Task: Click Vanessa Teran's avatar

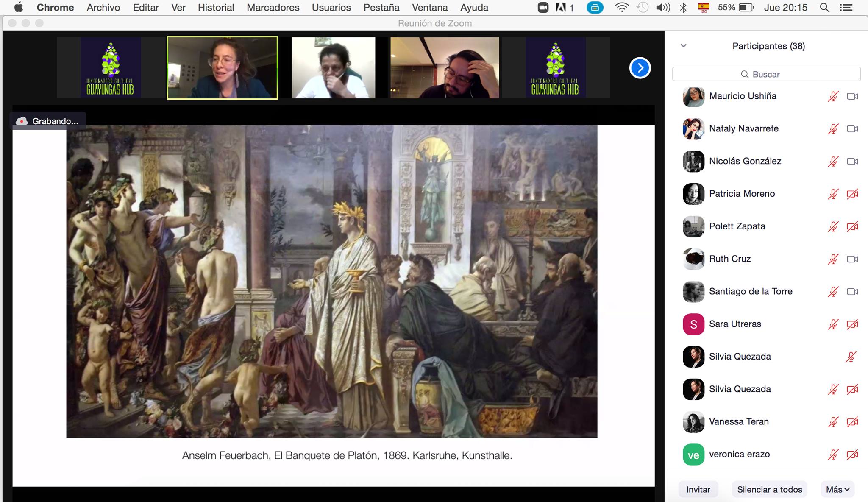Action: pos(693,422)
